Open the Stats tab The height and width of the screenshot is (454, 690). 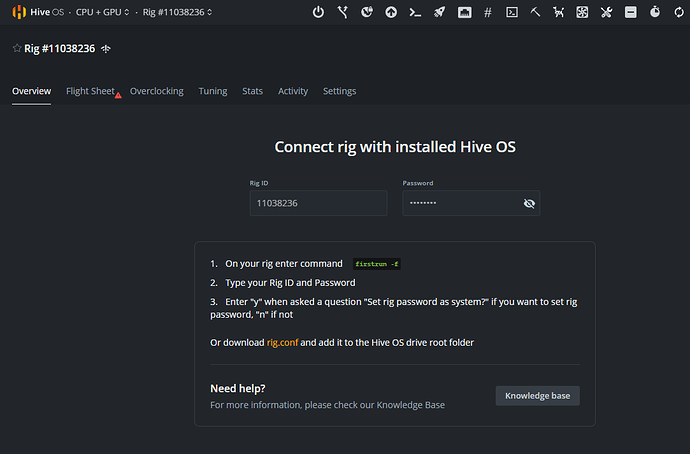point(253,91)
